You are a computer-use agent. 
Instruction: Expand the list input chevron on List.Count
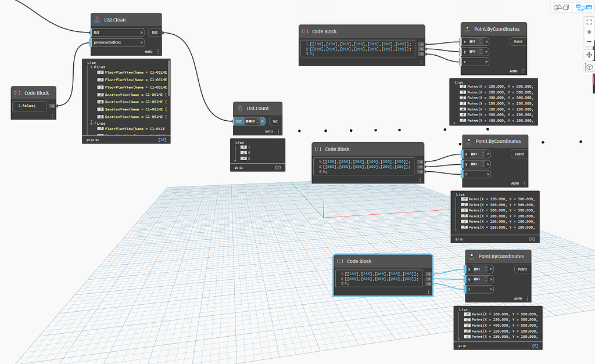262,121
